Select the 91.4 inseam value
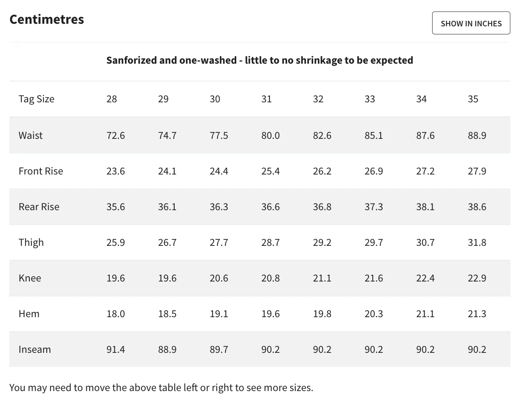Screen dimensions: 532x411 (x=116, y=349)
